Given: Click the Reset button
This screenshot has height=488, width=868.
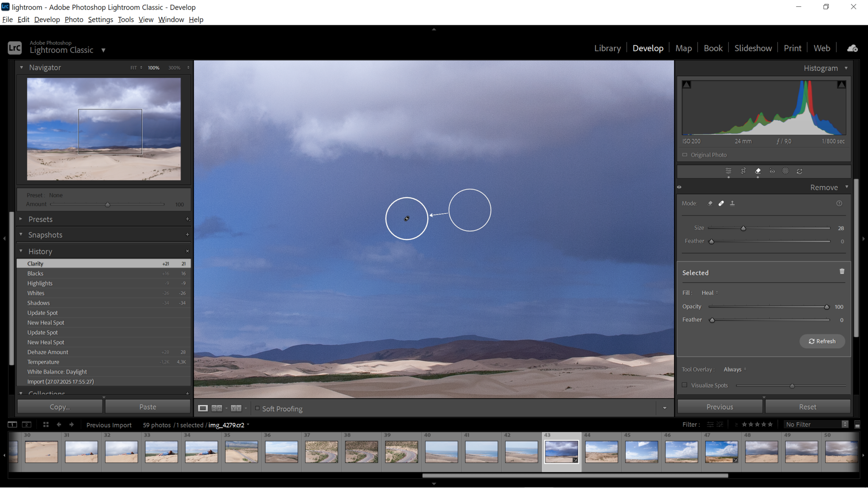Looking at the screenshot, I should coord(808,406).
